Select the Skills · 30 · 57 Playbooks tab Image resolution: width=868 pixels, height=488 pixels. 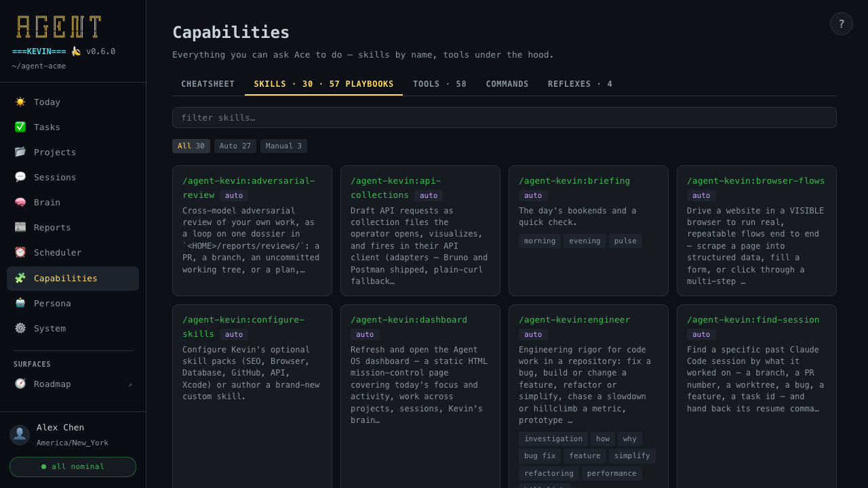[x=323, y=84]
